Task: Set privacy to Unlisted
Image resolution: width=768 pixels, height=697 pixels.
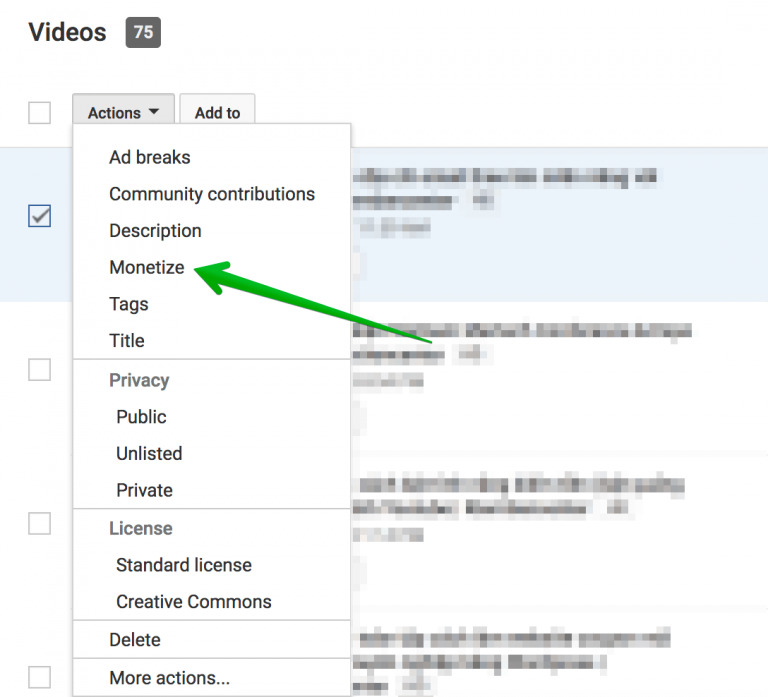Action: point(148,454)
